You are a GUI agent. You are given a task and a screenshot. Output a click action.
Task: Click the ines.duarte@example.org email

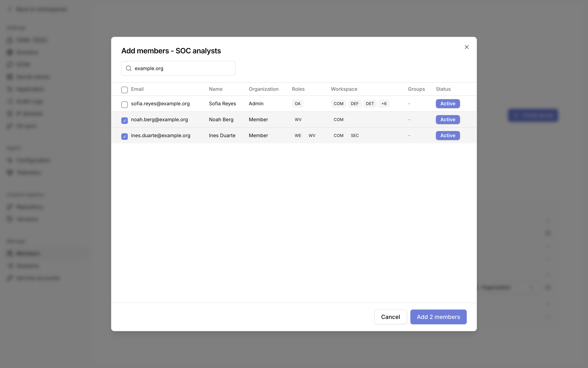click(161, 136)
